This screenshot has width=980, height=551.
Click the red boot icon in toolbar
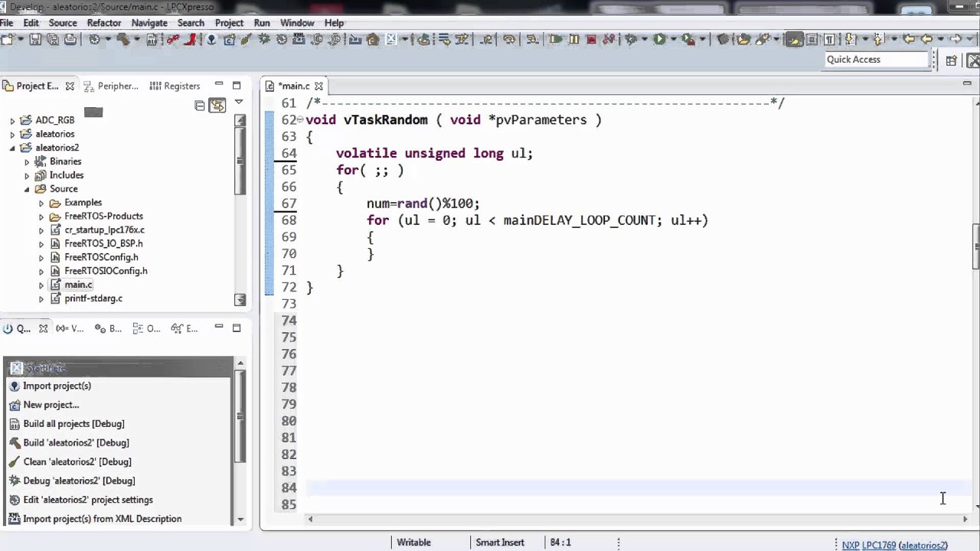(191, 39)
